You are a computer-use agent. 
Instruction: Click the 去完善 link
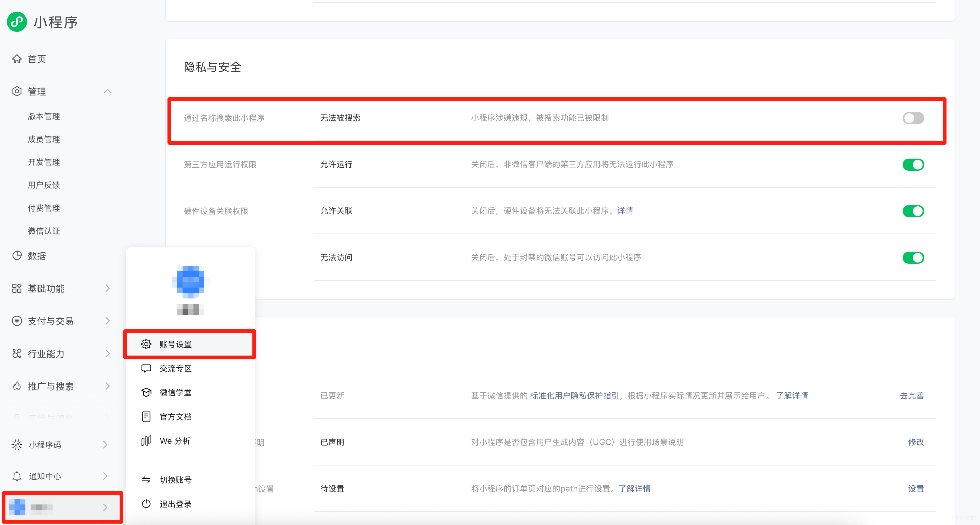point(911,396)
